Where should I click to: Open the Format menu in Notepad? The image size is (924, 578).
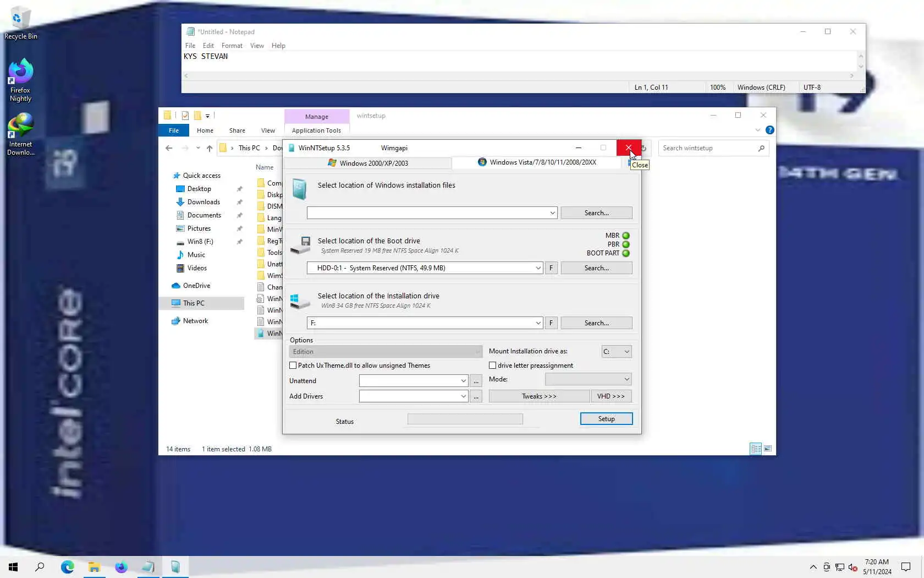tap(232, 46)
